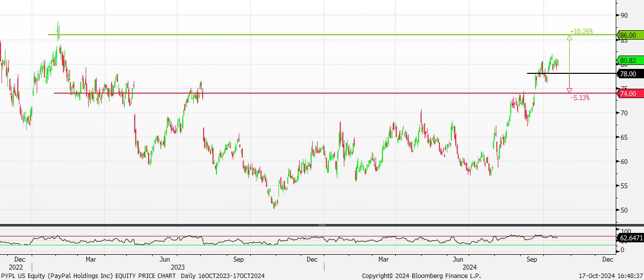Click the 100 tick on RSI axis
Screen dimensions: 644x280
(625, 231)
